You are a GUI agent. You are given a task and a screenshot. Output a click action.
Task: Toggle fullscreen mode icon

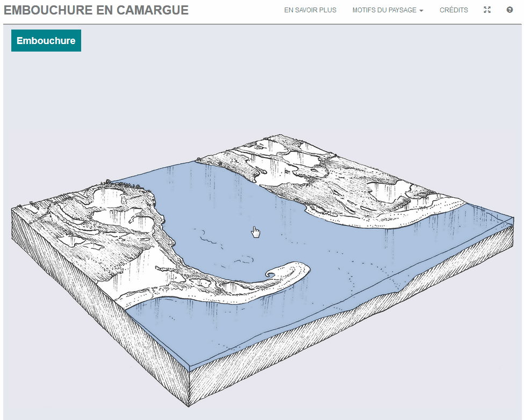point(487,10)
